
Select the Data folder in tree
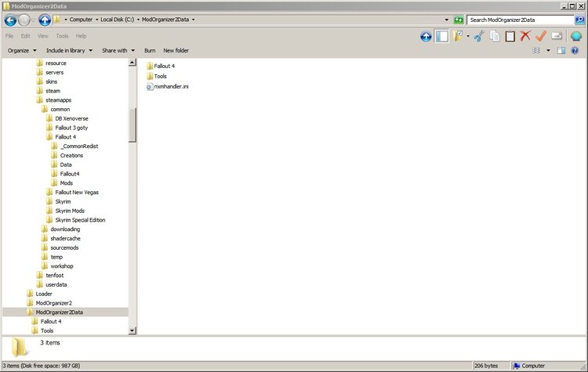coord(66,164)
